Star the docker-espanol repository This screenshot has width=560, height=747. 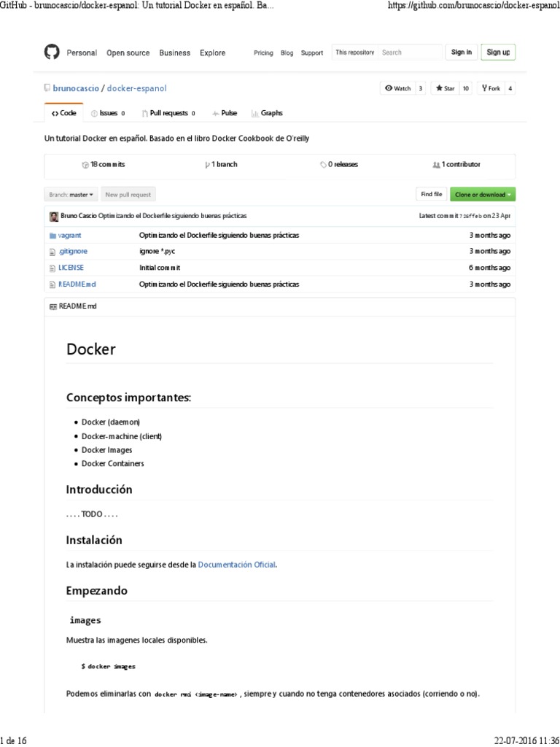pos(446,88)
